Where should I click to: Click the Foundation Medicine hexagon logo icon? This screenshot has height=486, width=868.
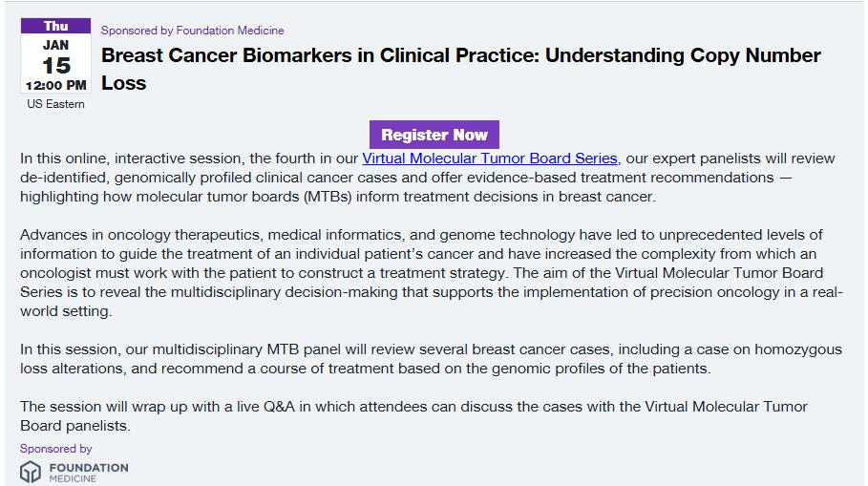pyautogui.click(x=31, y=471)
